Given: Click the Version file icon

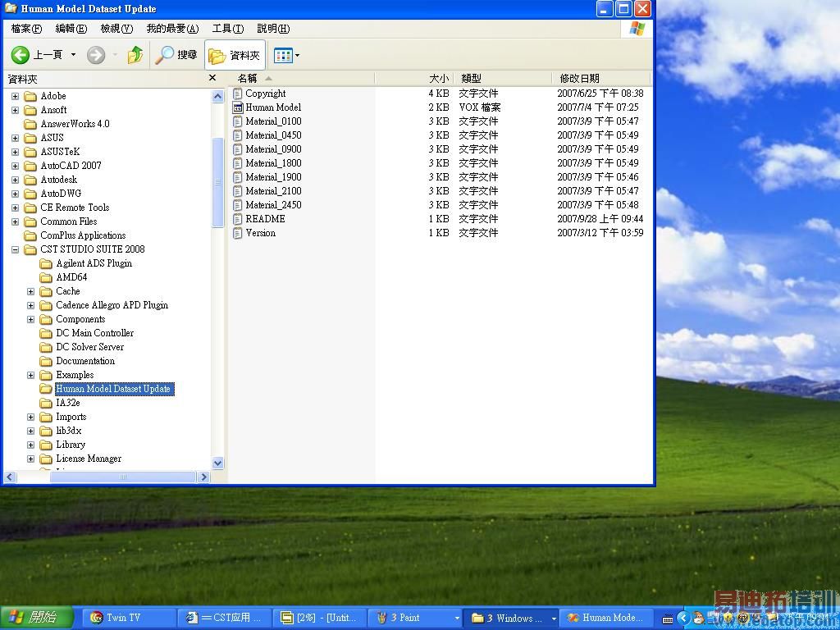Looking at the screenshot, I should click(x=237, y=233).
